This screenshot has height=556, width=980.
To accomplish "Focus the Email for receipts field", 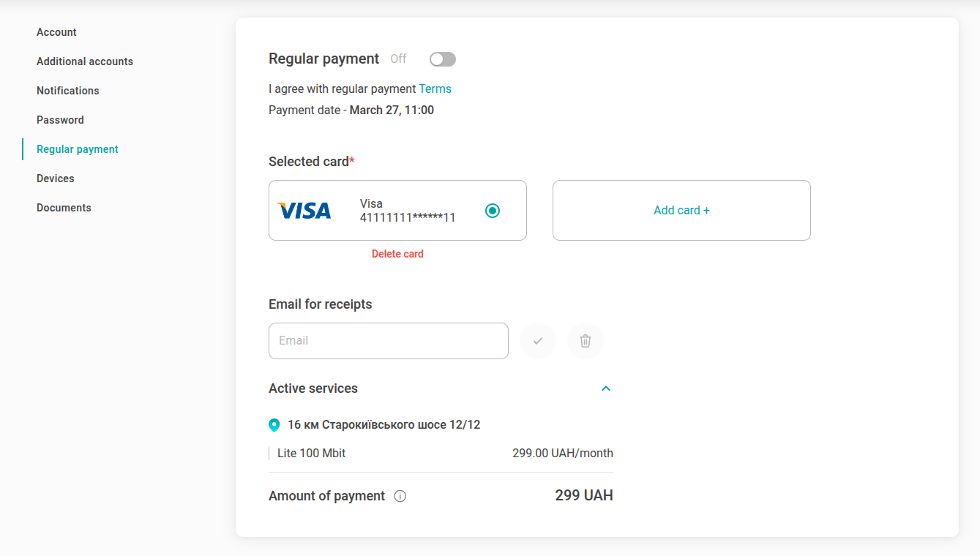I will point(388,341).
